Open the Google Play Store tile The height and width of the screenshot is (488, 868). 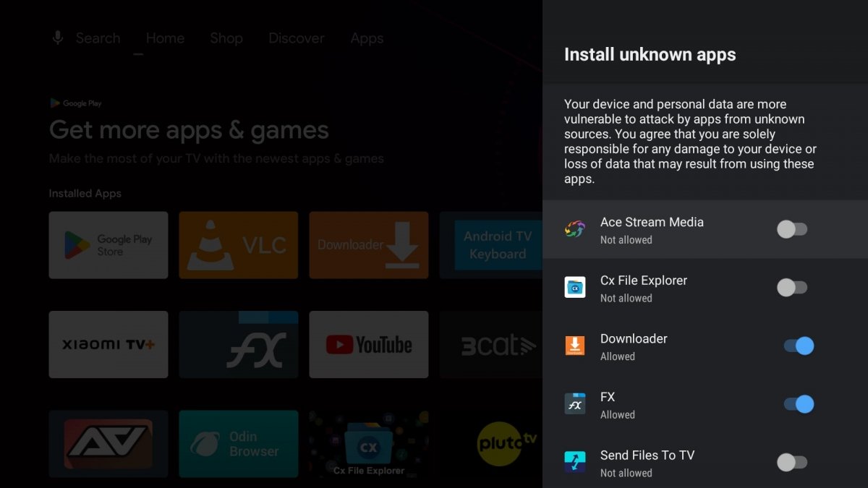[109, 245]
